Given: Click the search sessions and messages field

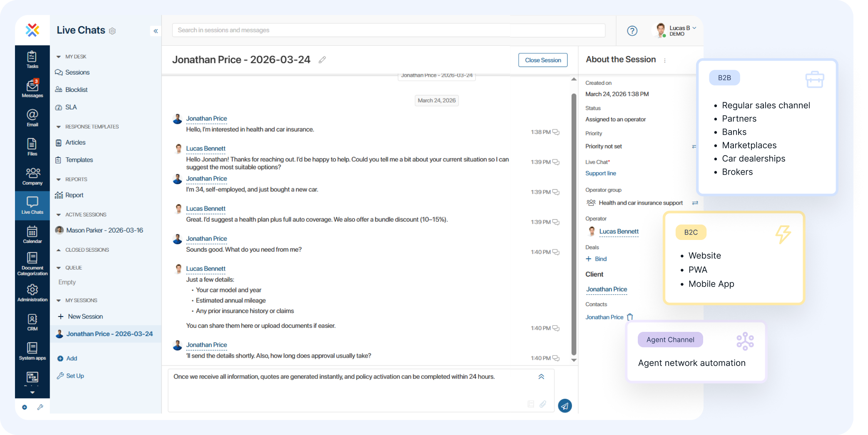Looking at the screenshot, I should click(388, 30).
